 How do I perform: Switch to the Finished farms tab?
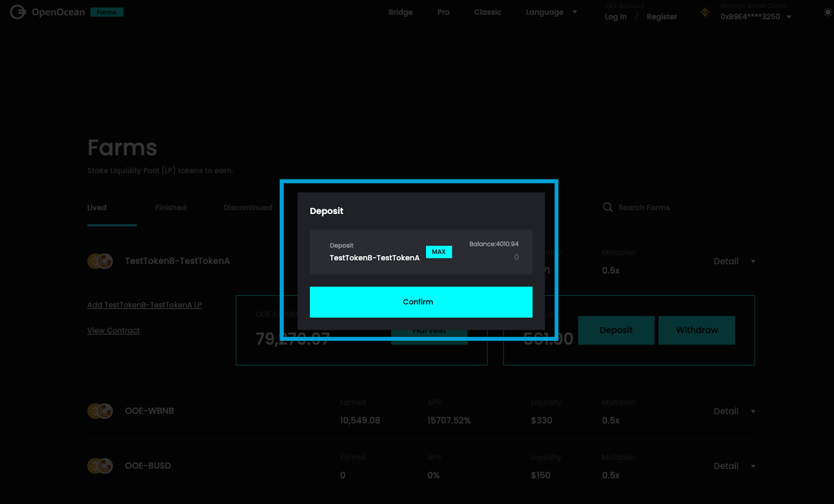click(x=170, y=207)
